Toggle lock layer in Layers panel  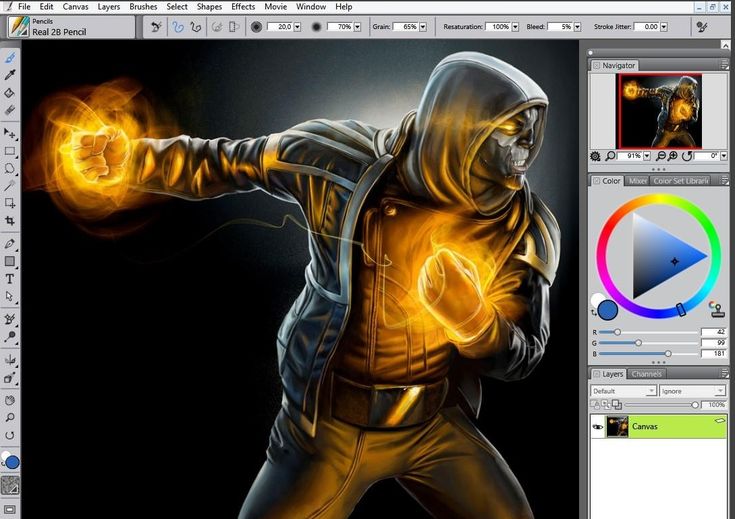pos(594,405)
